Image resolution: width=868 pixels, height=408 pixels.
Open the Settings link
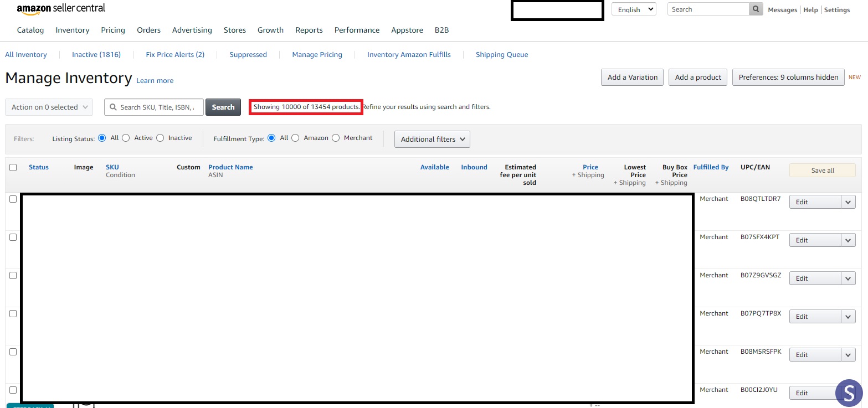click(x=837, y=10)
